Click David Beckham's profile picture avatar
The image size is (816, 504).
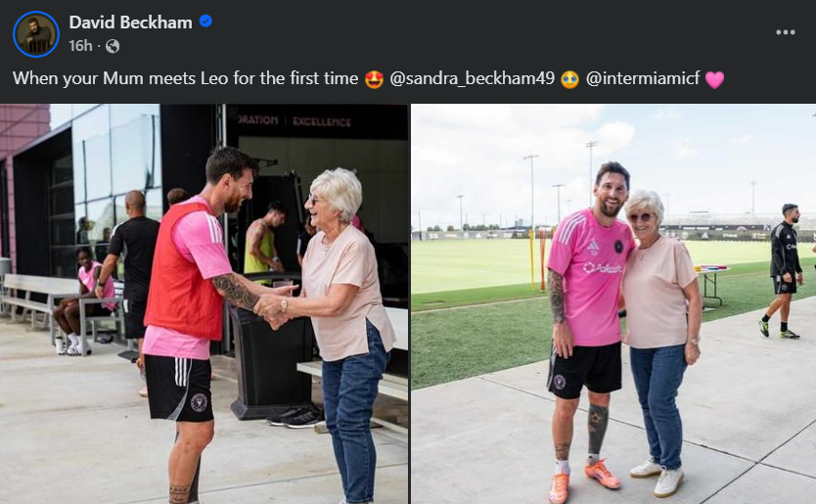36,34
